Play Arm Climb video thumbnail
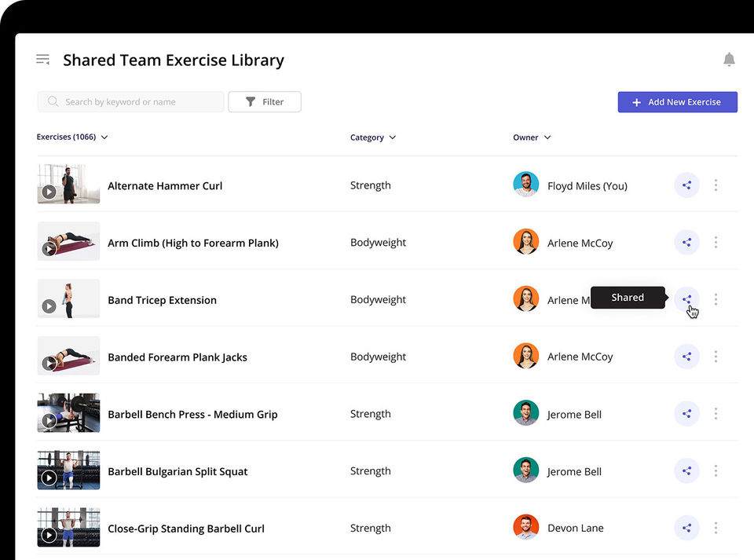 point(68,241)
